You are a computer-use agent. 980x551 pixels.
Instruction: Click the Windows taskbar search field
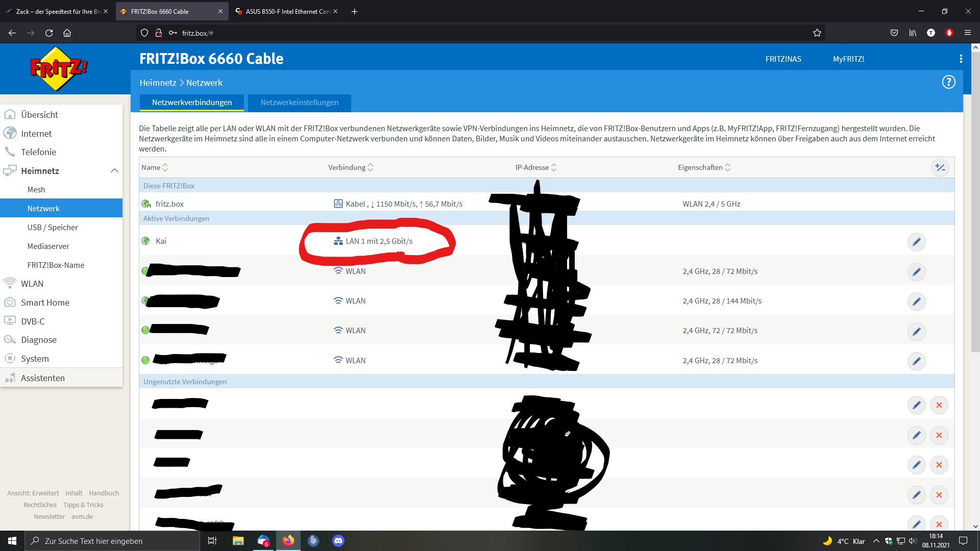point(112,541)
